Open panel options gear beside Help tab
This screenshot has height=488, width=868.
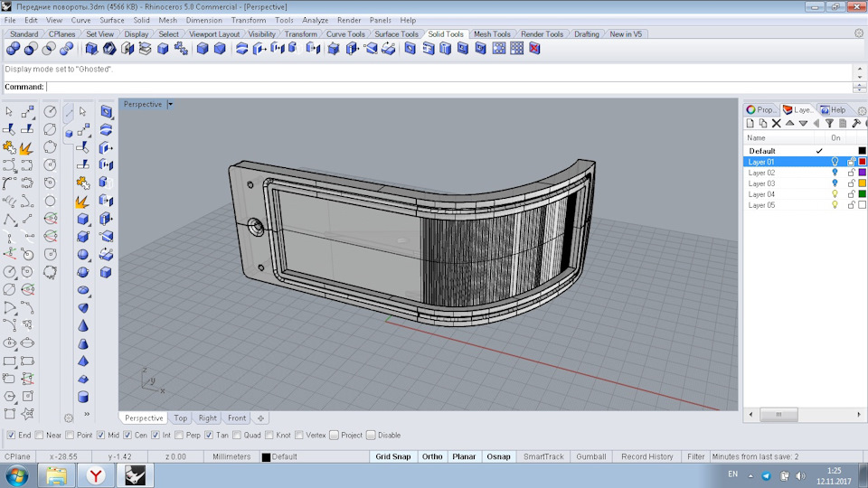click(x=862, y=110)
